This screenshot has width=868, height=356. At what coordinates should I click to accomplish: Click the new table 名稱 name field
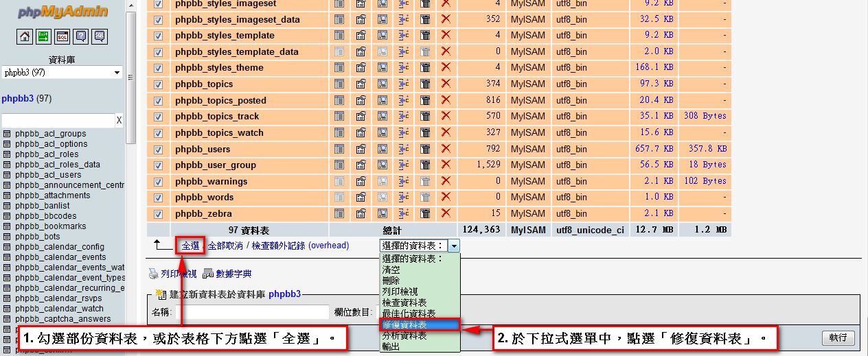coord(257,313)
